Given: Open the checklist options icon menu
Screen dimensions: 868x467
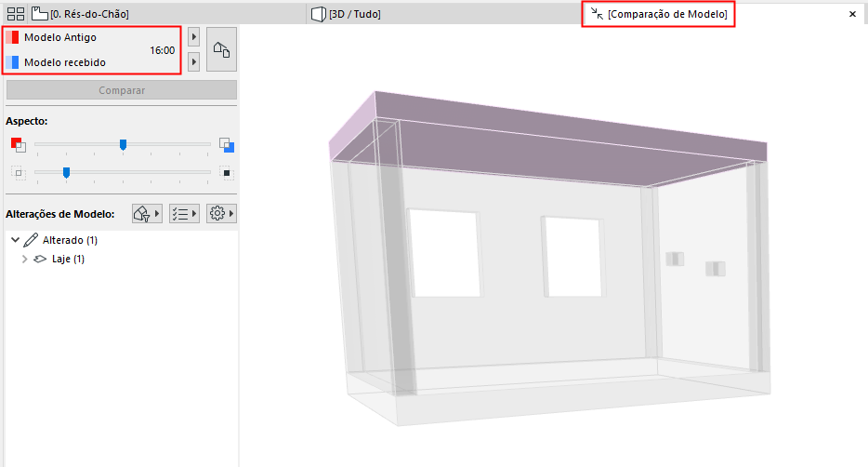Looking at the screenshot, I should point(184,213).
